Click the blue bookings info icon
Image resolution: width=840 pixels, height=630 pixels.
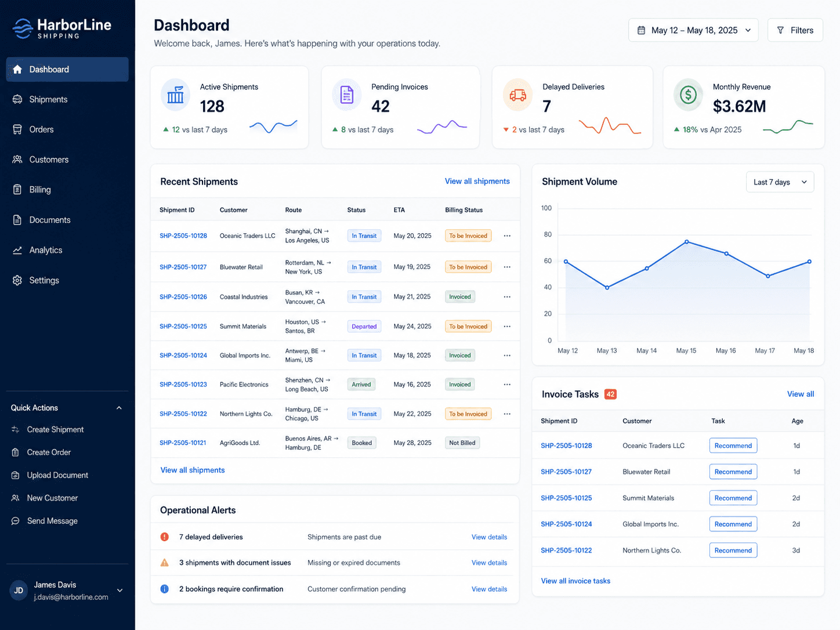tap(165, 589)
